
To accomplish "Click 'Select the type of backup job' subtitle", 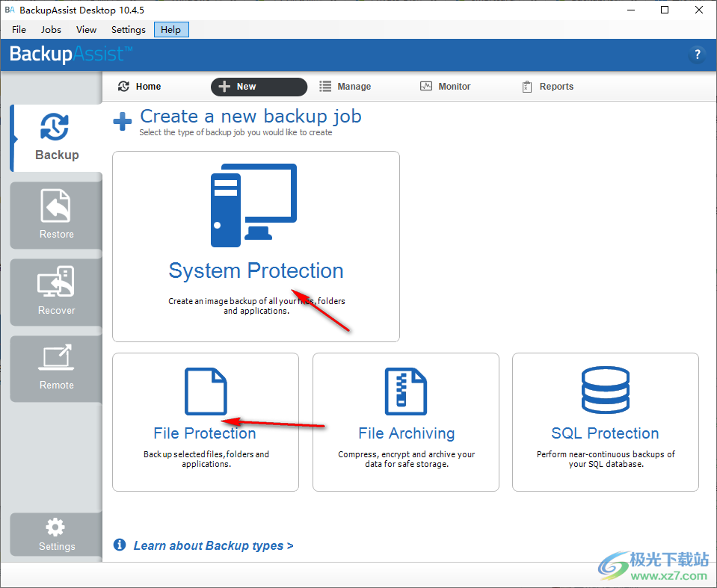I will coord(236,132).
